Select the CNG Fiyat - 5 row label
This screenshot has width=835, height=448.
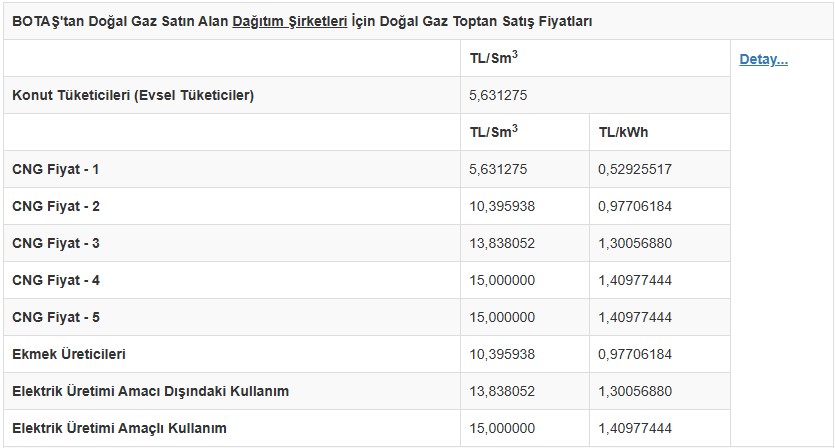click(x=55, y=317)
